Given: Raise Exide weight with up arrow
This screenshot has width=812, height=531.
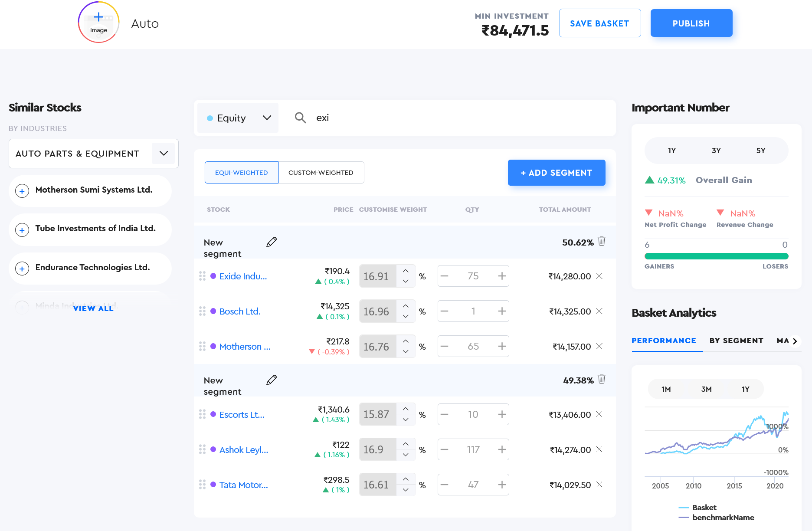Looking at the screenshot, I should pyautogui.click(x=406, y=271).
